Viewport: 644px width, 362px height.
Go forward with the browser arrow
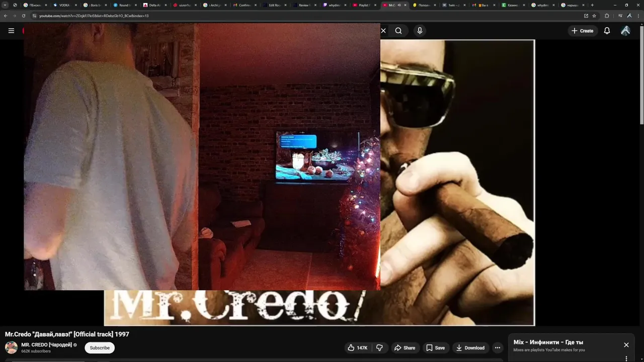tap(15, 16)
